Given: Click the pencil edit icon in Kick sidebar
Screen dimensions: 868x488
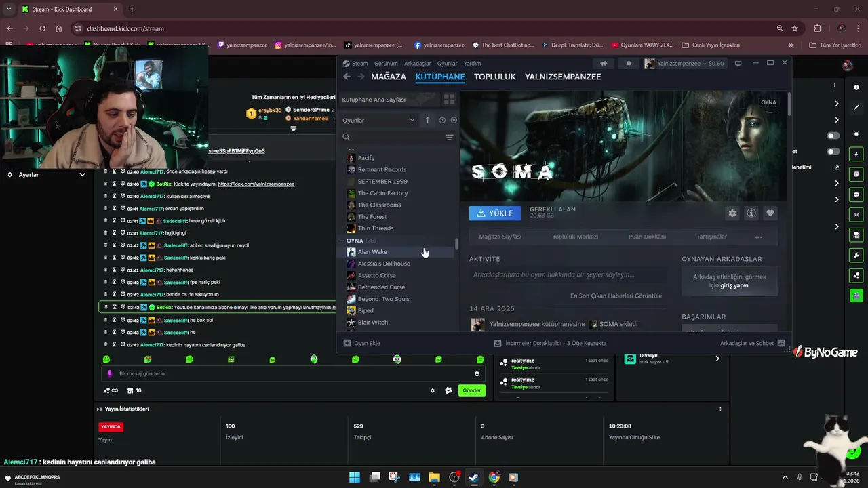Looking at the screenshot, I should tap(856, 107).
